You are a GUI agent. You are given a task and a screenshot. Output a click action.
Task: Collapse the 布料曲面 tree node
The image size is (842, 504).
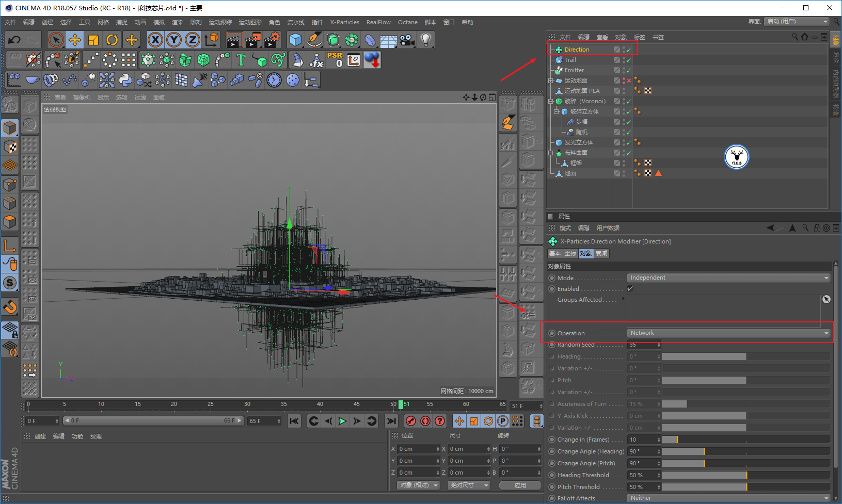click(x=551, y=153)
